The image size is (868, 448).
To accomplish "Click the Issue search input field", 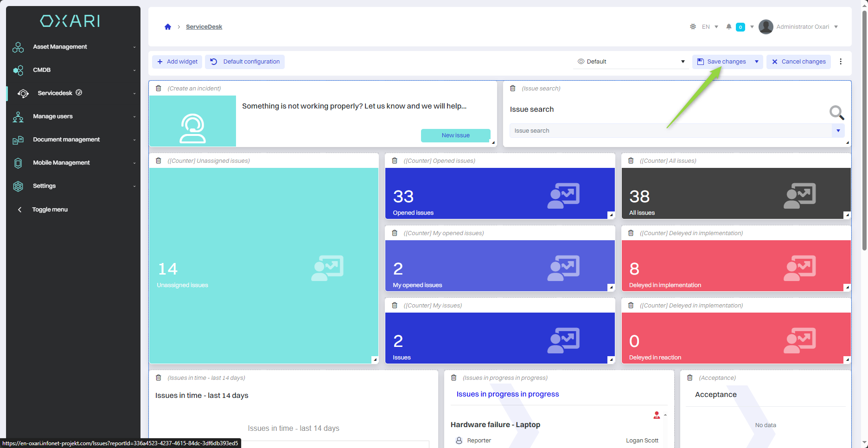I will [x=670, y=131].
